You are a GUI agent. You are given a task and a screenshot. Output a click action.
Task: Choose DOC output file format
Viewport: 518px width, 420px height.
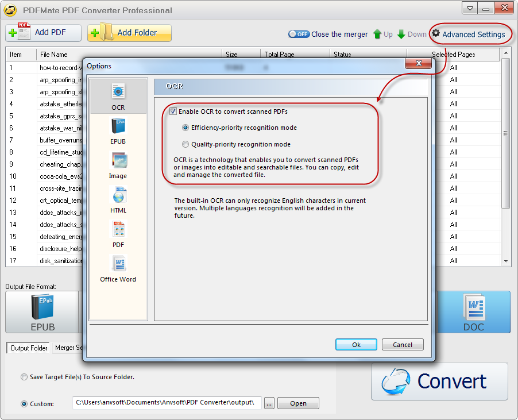(473, 312)
